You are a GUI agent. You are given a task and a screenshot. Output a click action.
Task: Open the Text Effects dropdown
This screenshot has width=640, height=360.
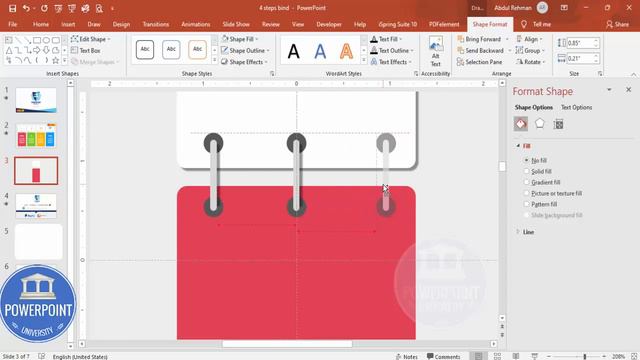391,62
